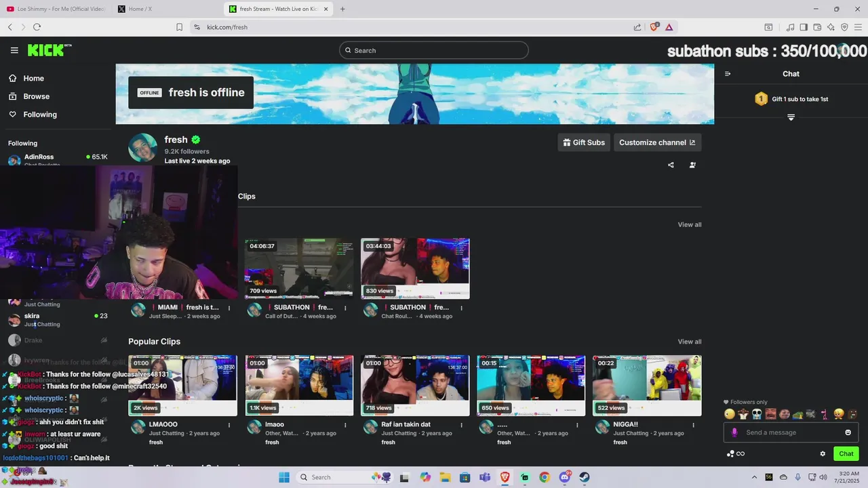Click the user icon beside the share icon
The width and height of the screenshot is (868, 488).
(x=692, y=165)
